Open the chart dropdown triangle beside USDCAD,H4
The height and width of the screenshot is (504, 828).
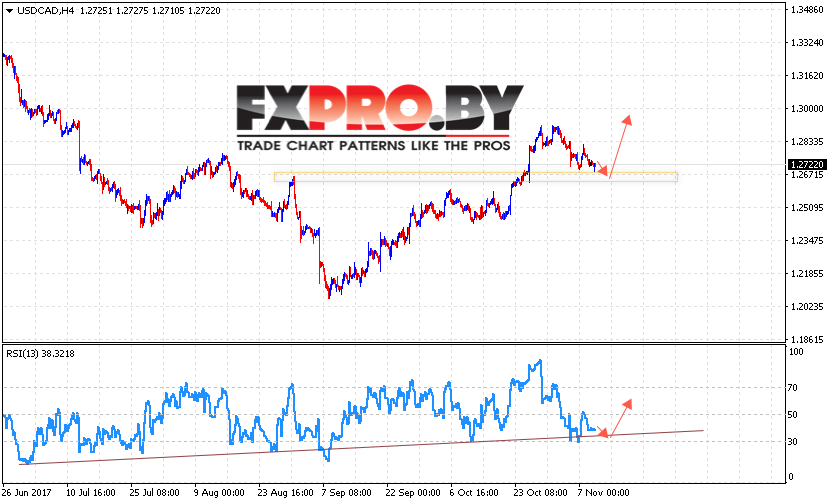(x=9, y=11)
